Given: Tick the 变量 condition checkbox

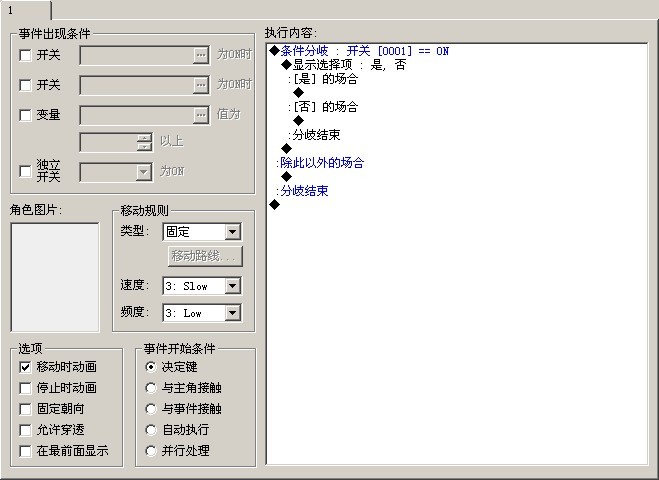Looking at the screenshot, I should pyautogui.click(x=25, y=115).
